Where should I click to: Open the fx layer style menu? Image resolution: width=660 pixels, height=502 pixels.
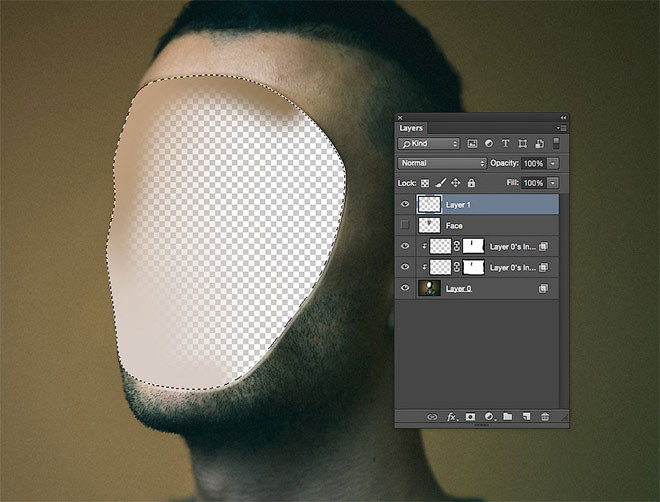451,417
